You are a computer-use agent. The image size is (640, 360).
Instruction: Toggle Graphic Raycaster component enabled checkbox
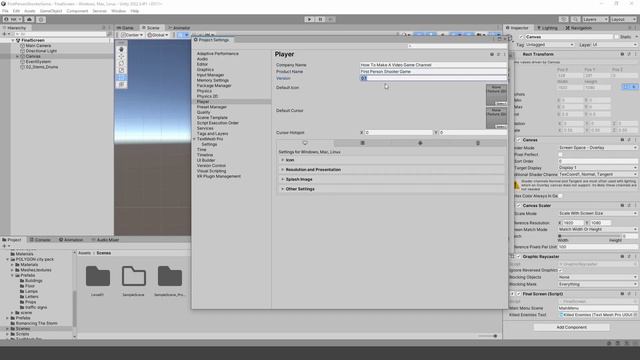point(519,257)
